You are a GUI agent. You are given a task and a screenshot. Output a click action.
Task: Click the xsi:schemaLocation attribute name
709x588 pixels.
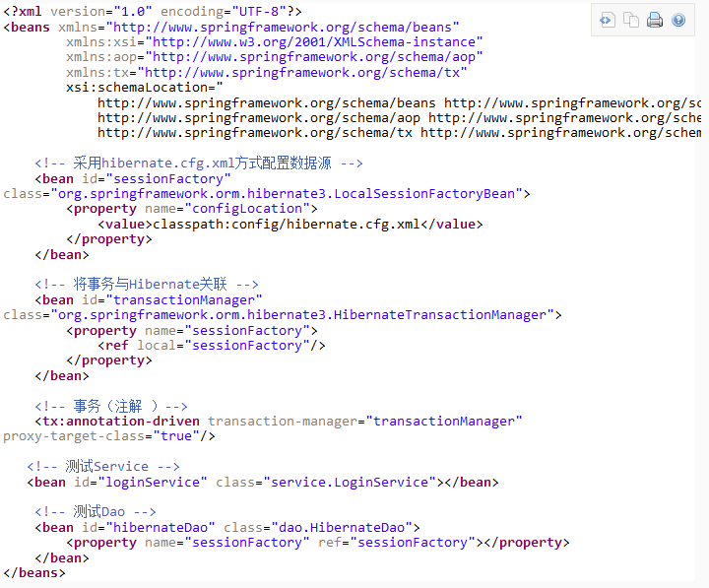[x=141, y=88]
